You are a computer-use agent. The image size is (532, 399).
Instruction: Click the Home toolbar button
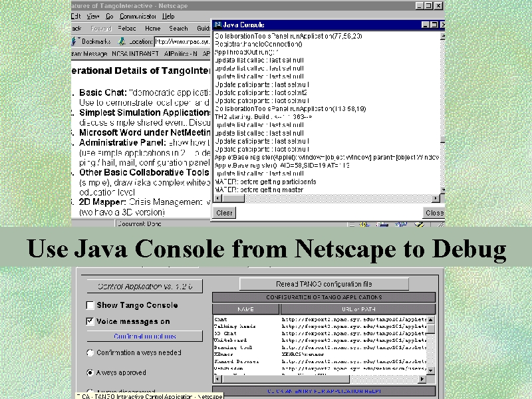[153, 29]
